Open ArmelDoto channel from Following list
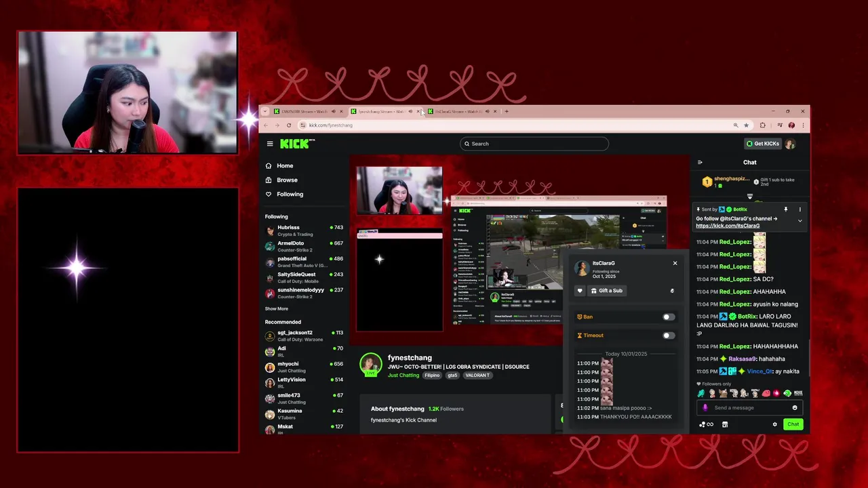 coord(304,246)
